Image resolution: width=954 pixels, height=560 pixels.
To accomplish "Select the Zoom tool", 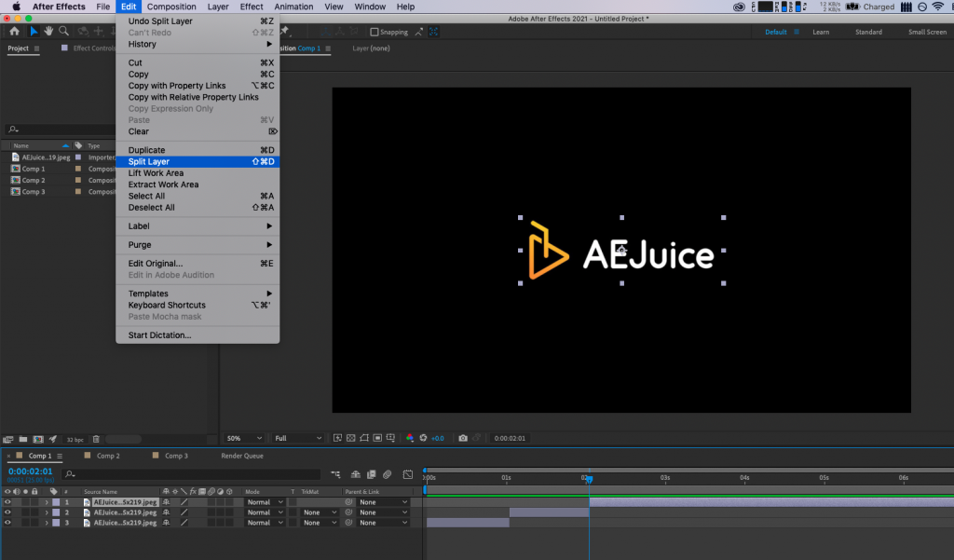I will coord(63,31).
